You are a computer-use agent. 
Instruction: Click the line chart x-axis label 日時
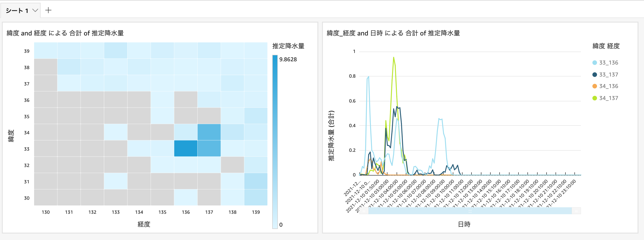point(464,224)
